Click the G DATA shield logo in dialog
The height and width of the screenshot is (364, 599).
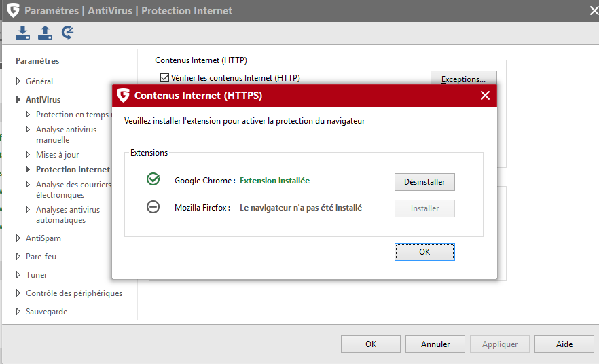pos(123,96)
